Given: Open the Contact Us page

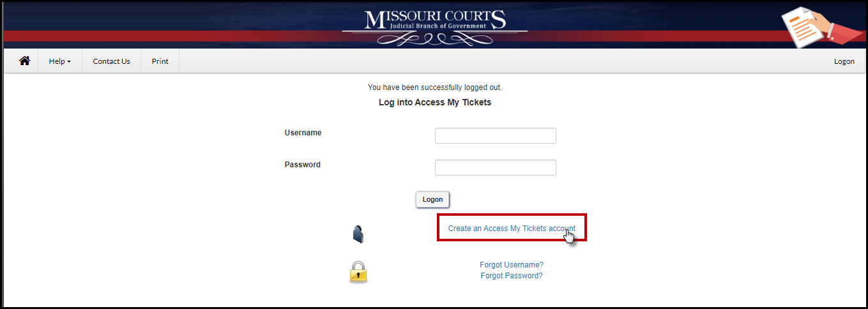Looking at the screenshot, I should [111, 61].
